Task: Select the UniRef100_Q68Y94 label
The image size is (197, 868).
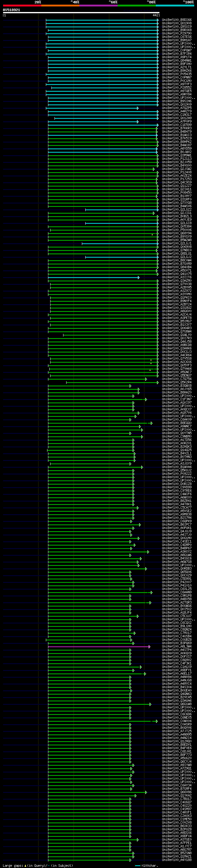Action: tap(177, 233)
